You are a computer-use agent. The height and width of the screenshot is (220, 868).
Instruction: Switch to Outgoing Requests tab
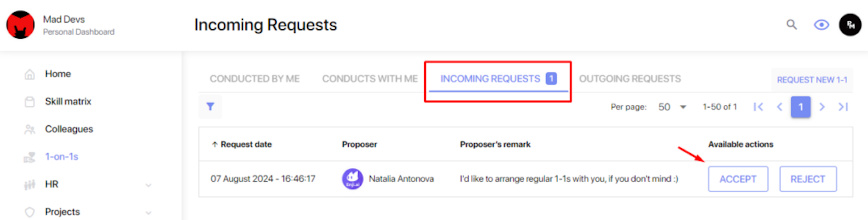(x=630, y=79)
